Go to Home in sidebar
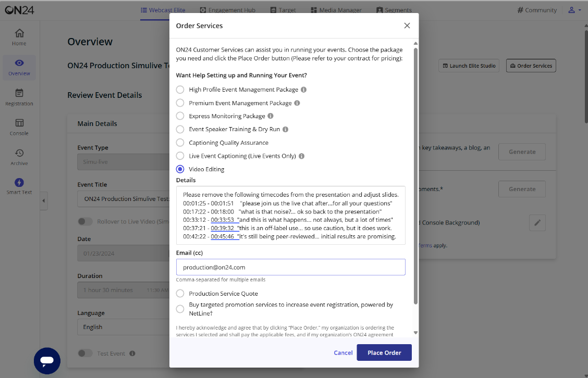Viewport: 588px width, 378px height. coord(19,37)
